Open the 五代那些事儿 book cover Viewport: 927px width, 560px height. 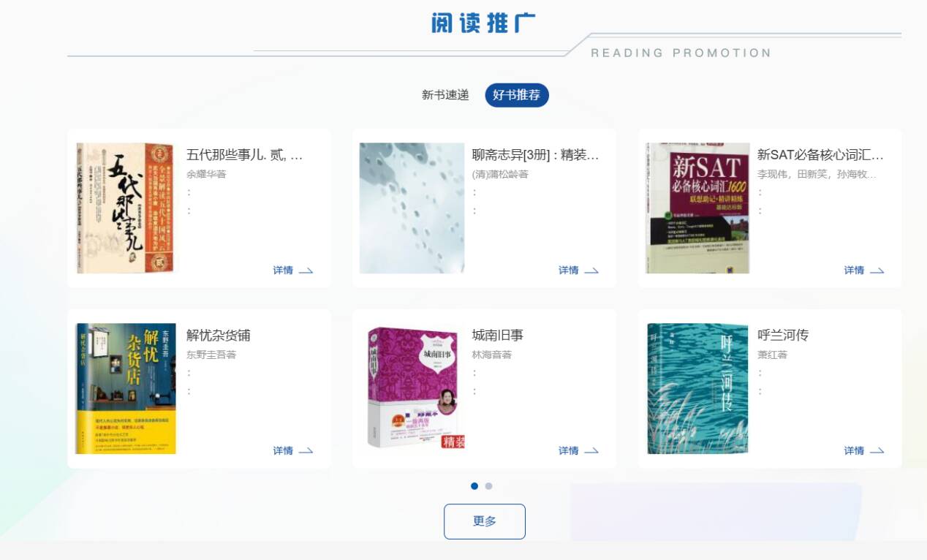coord(126,208)
